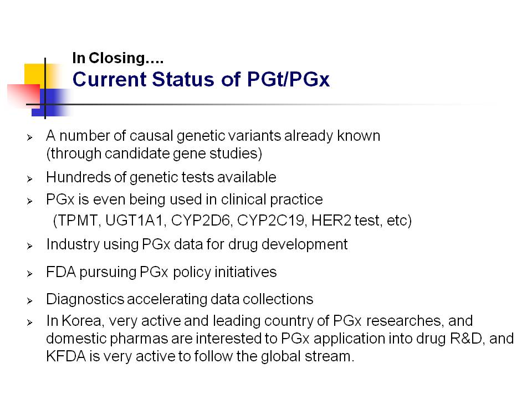532x399 pixels.
Task: Click the 'FDA pursuing PGx policy initiatives' text
Action: tap(161, 272)
